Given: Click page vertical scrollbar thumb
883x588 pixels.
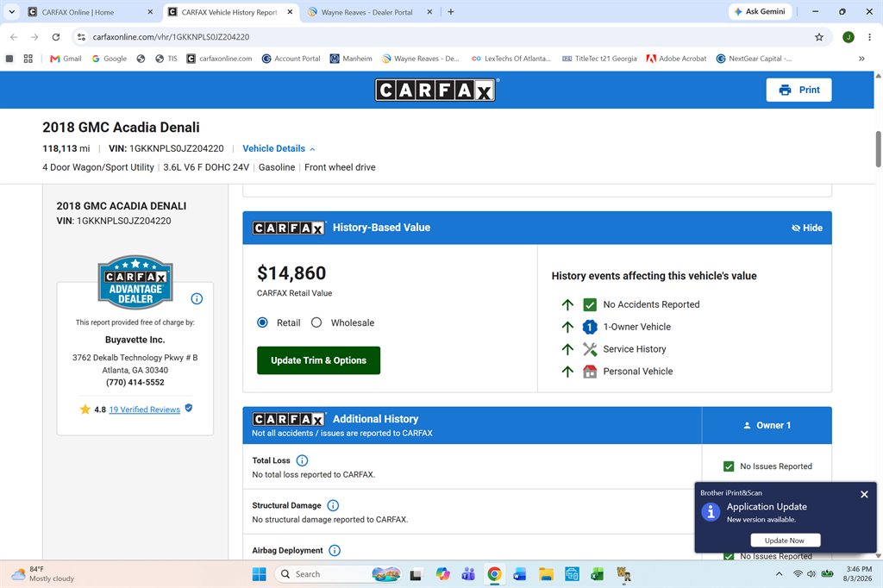Looking at the screenshot, I should (878, 148).
